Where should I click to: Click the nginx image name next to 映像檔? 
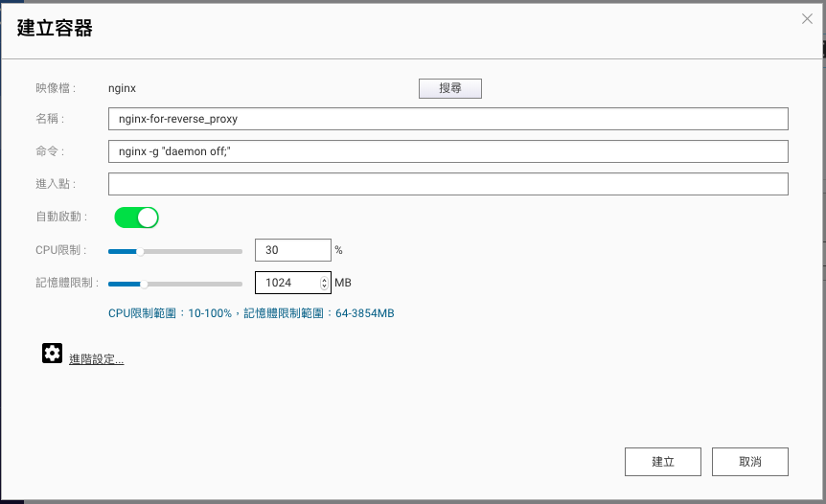click(123, 88)
